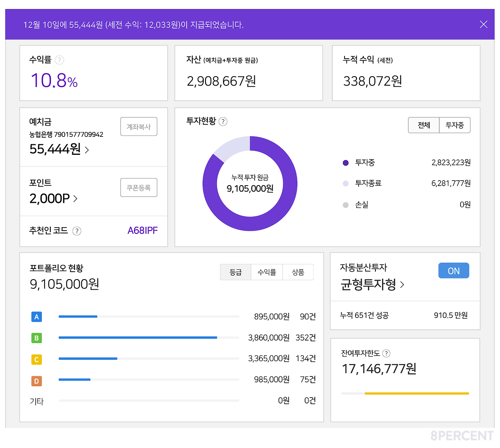The height and width of the screenshot is (448, 500).
Task: Click the 잔여투자한도 amount 17,146,777원
Action: 379,369
